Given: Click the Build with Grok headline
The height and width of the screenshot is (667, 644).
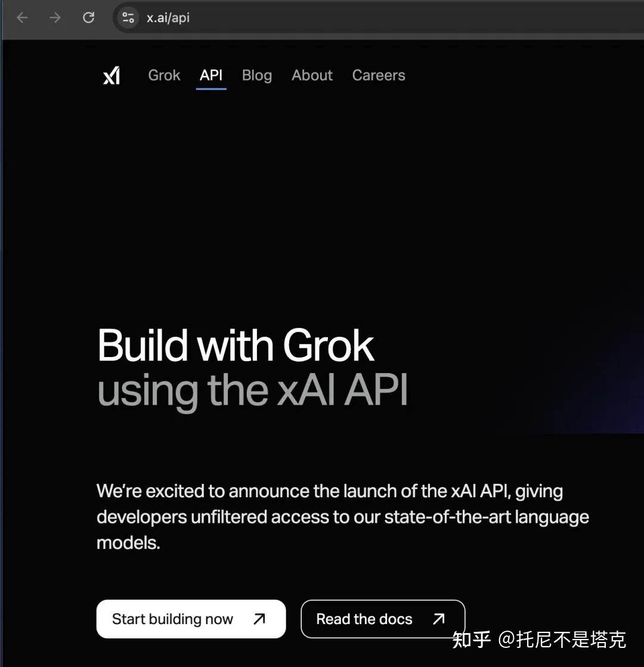Looking at the screenshot, I should [236, 345].
